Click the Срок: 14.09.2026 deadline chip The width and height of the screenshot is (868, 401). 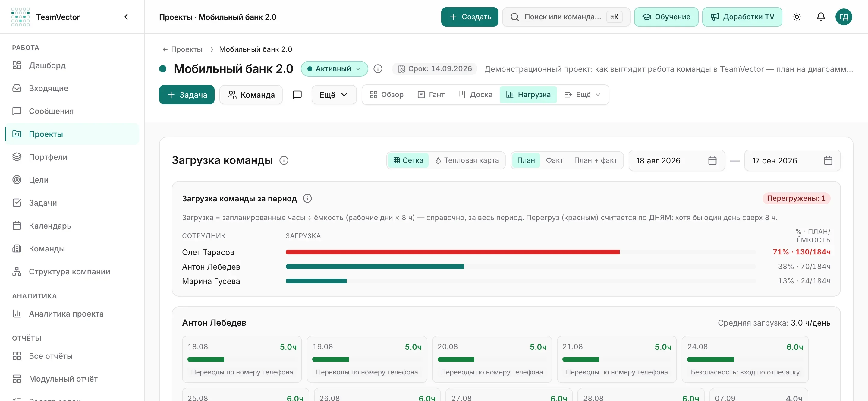point(434,69)
